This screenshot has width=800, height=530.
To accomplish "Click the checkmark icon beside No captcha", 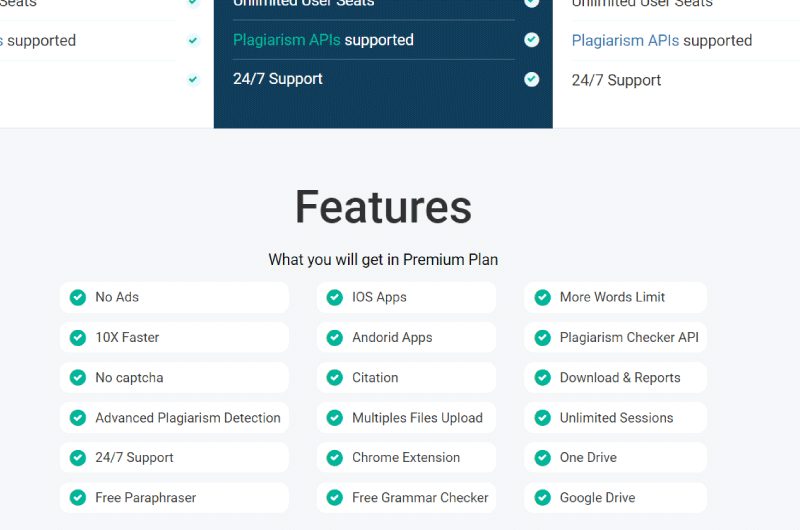I will pos(78,377).
